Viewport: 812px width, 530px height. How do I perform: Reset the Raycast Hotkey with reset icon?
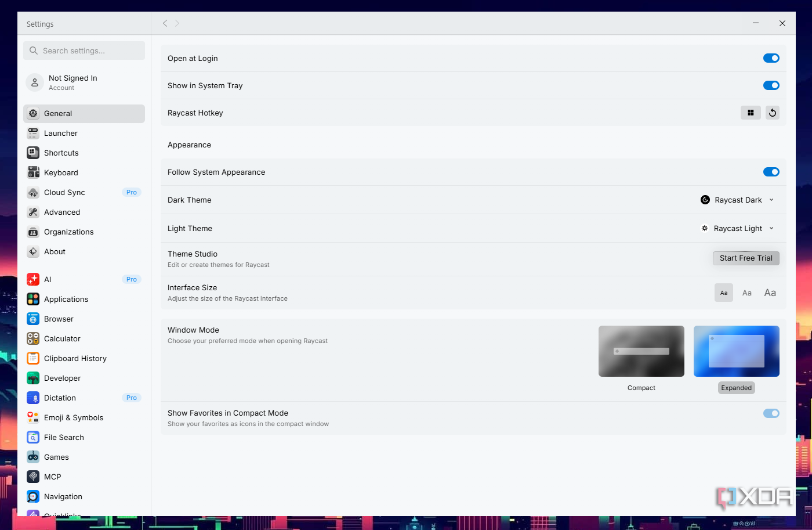pos(773,113)
